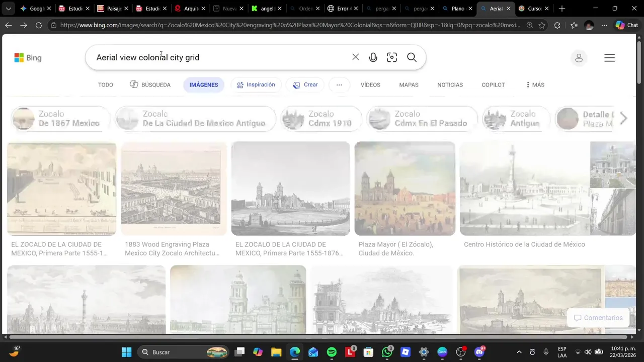644x362 pixels.
Task: Open the Inspiración button
Action: pos(256,85)
